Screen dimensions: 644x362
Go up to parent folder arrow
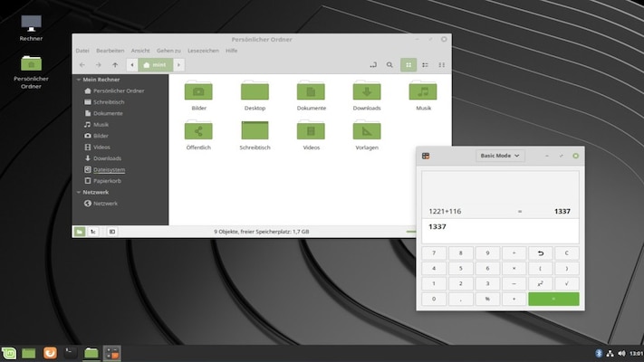click(115, 65)
